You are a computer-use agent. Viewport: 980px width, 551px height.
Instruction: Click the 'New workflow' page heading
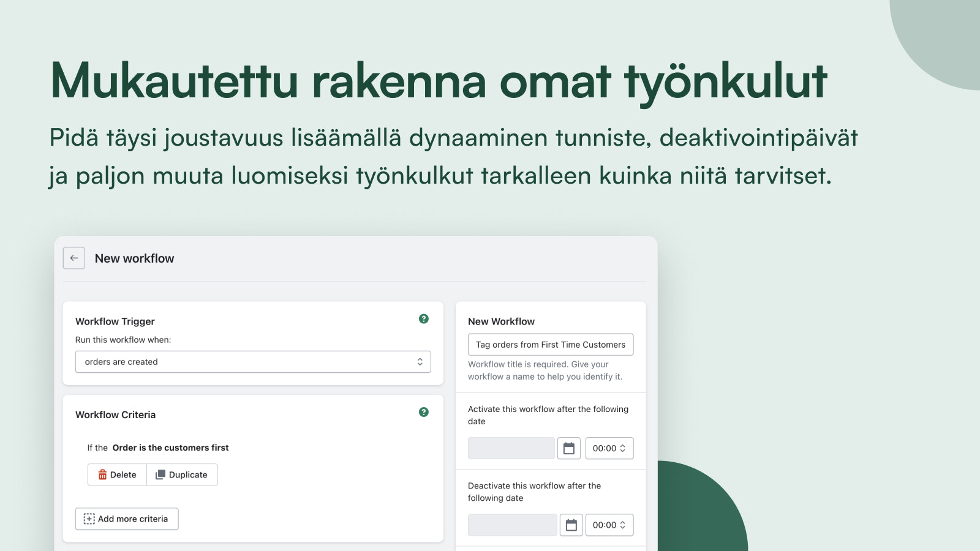[134, 258]
